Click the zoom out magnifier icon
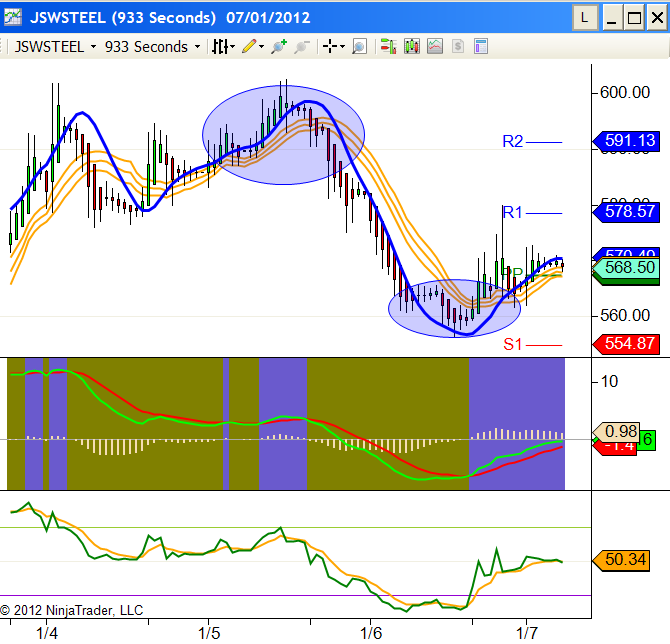Image resolution: width=670 pixels, height=644 pixels. click(x=302, y=47)
